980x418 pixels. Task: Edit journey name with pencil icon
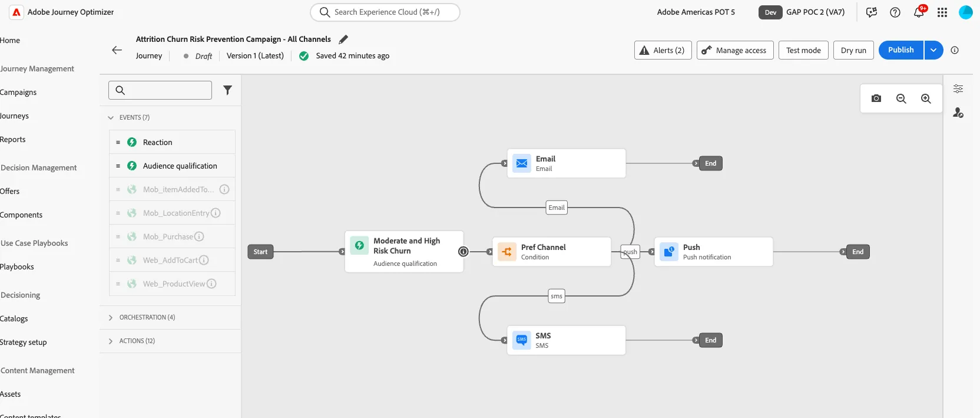[343, 40]
